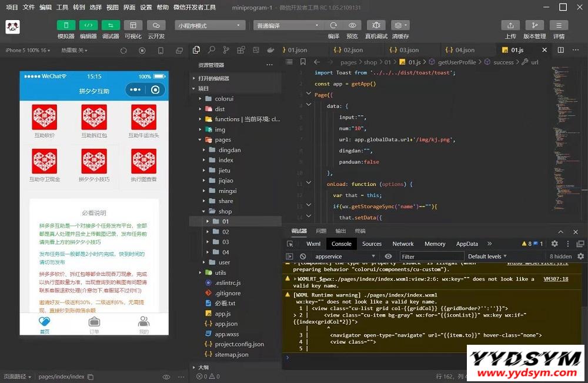Switch to the Network tab in devtools
Screen dimensions: 588x383
coord(403,244)
